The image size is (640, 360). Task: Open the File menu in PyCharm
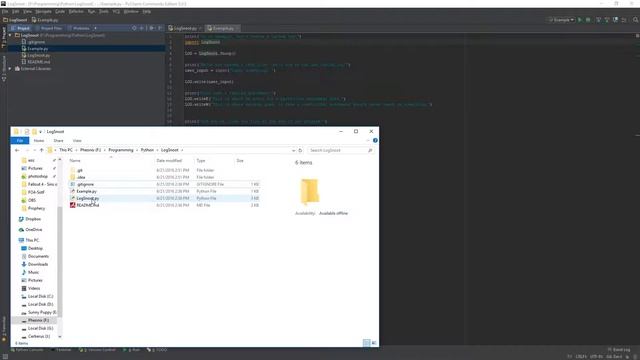pyautogui.click(x=5, y=11)
